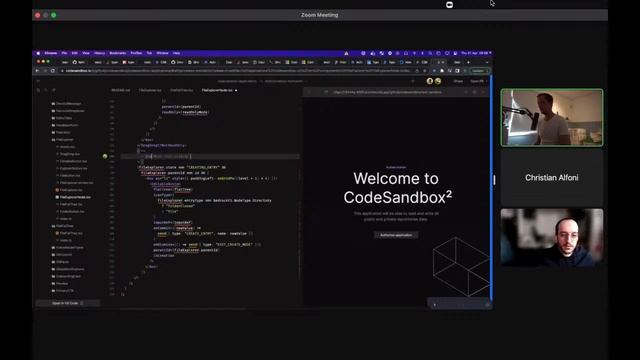Open the View menu in the menu bar
The width and height of the screenshot is (640, 360).
(86, 53)
